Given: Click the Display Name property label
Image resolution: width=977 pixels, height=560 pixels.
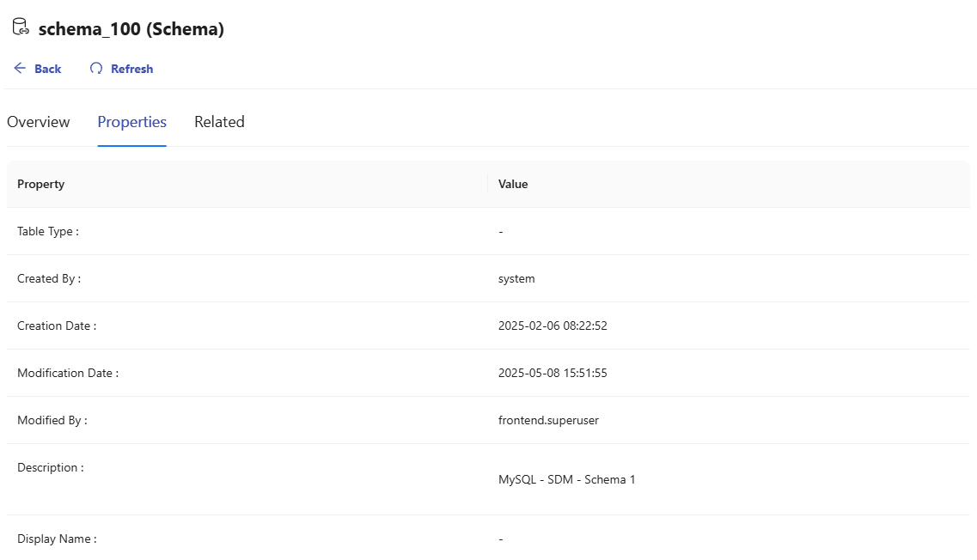Looking at the screenshot, I should (x=57, y=539).
